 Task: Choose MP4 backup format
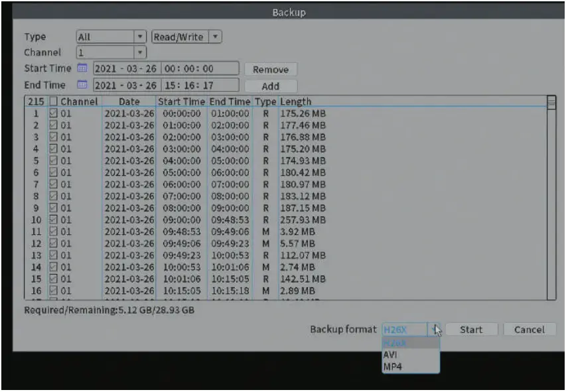pos(411,367)
